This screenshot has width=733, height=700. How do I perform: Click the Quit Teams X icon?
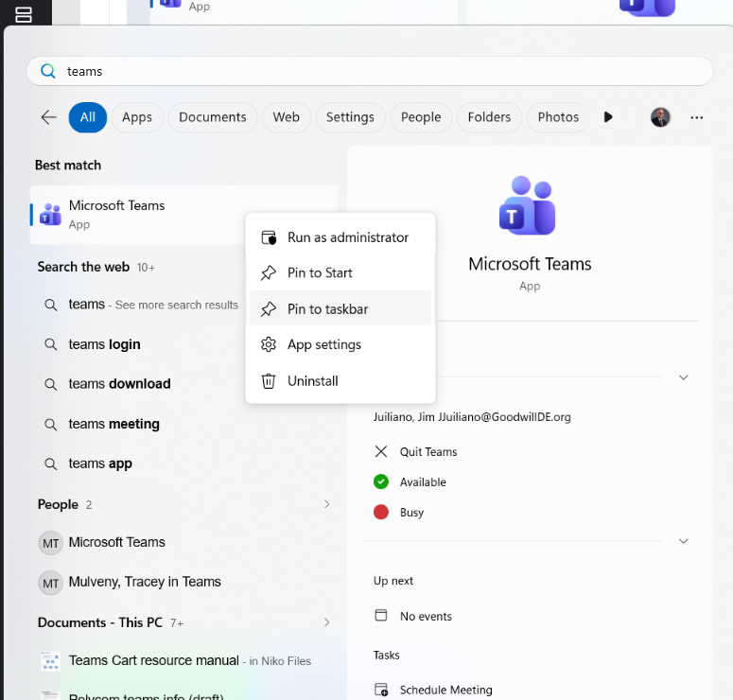click(381, 452)
